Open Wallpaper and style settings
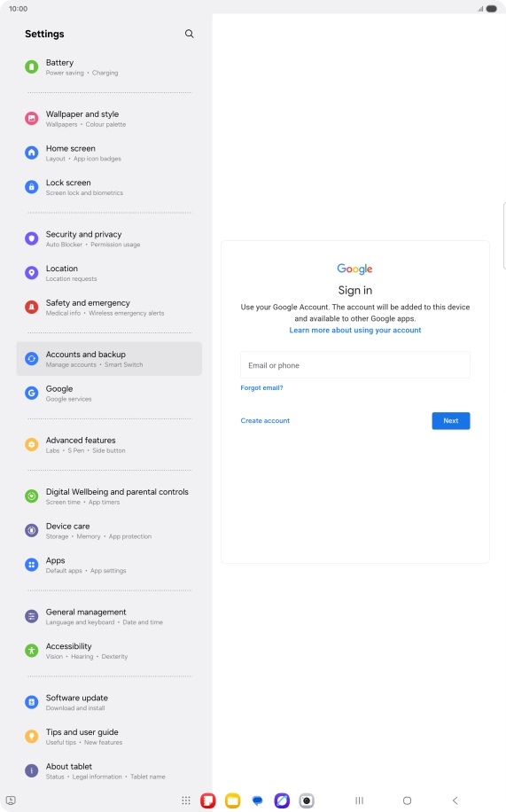The height and width of the screenshot is (812, 506). [109, 119]
